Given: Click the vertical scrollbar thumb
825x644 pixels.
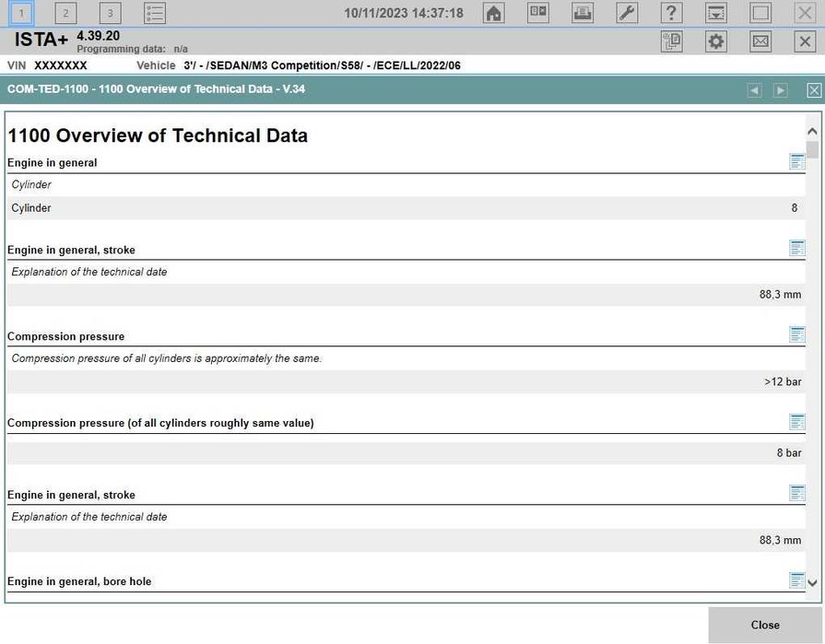Looking at the screenshot, I should click(812, 150).
